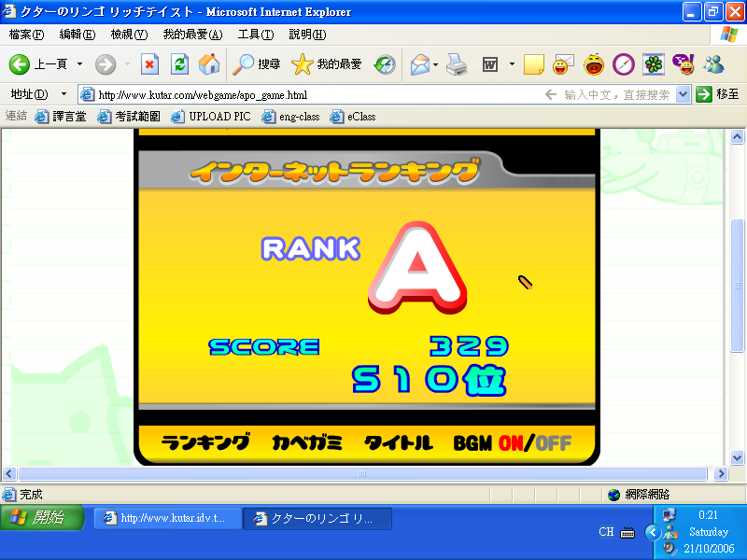Click the Back arrow button
Screen dimensions: 747x560
(20, 64)
